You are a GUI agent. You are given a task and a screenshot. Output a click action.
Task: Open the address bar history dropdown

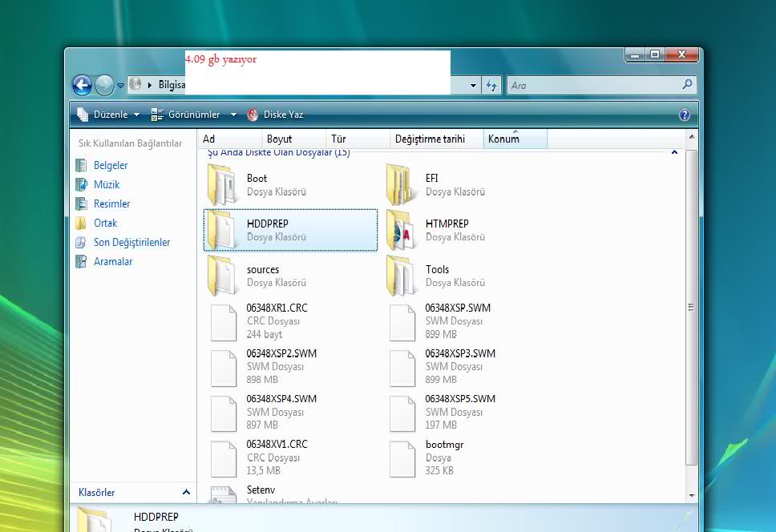[x=473, y=86]
